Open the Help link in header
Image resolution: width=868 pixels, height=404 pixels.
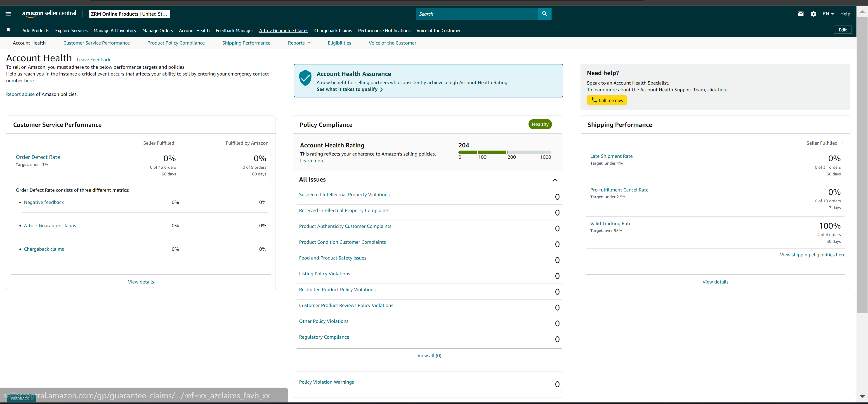tap(845, 14)
